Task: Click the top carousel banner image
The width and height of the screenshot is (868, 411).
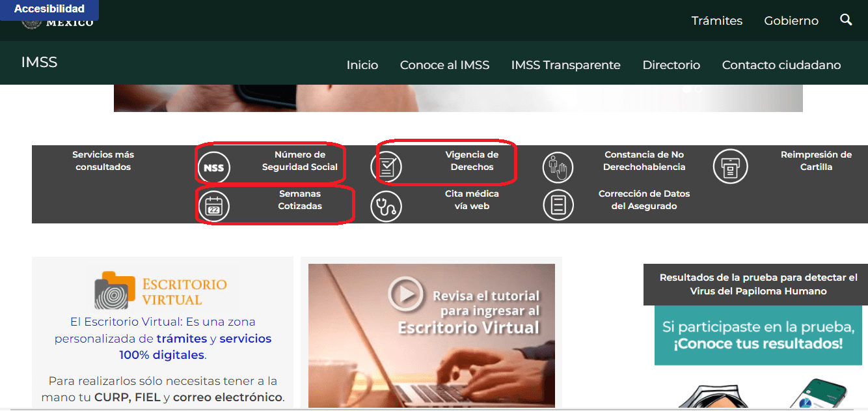Action: (458, 98)
